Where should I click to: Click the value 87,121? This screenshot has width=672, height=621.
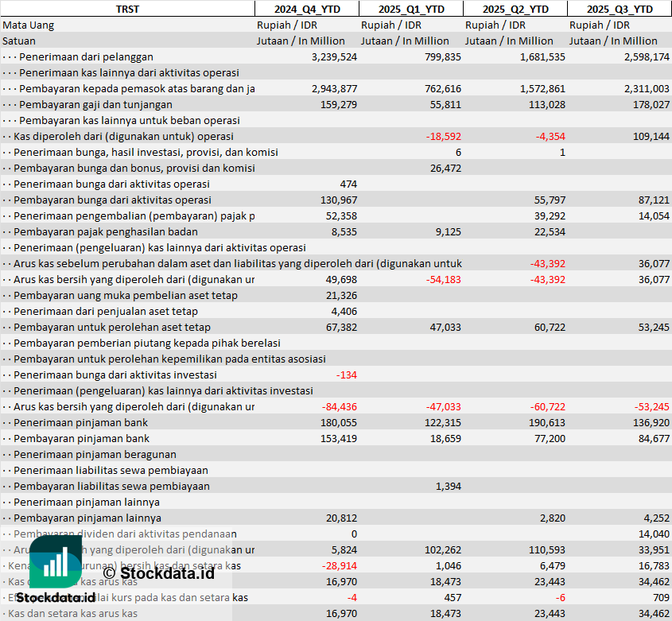[654, 200]
